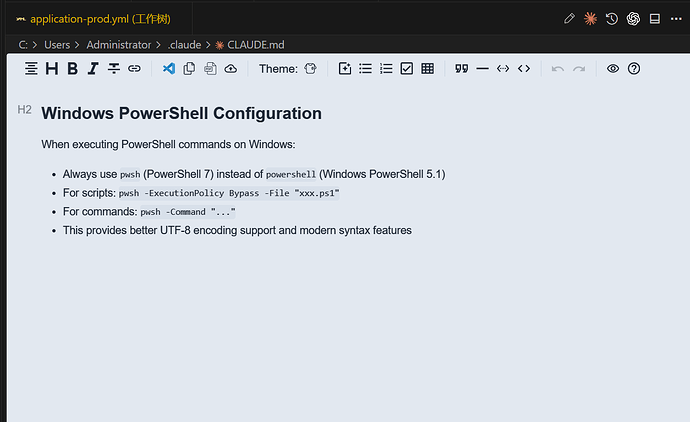Click the 'When executing PowerShell commands' paragraph
Viewport: 690px width, 422px height.
pyautogui.click(x=168, y=144)
